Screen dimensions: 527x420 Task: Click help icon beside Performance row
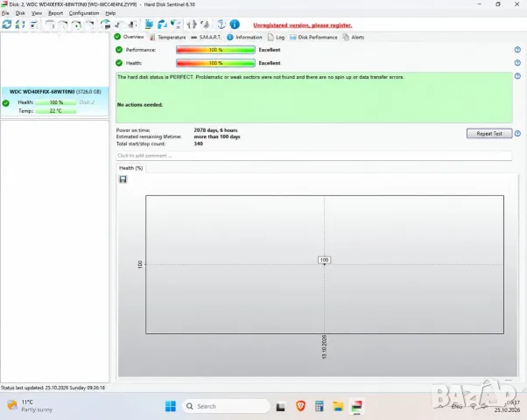(x=517, y=50)
